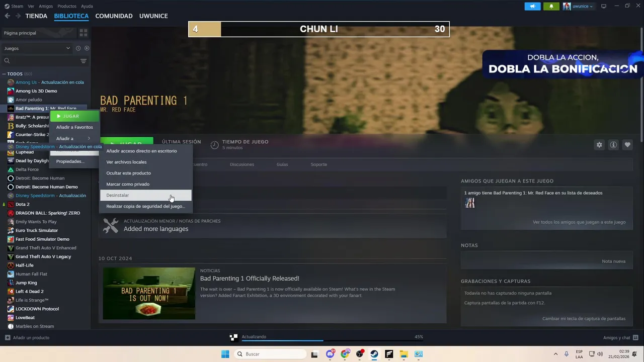644x362 pixels.
Task: Open Bad Parenting 1 Officially Released news
Action: (x=250, y=278)
